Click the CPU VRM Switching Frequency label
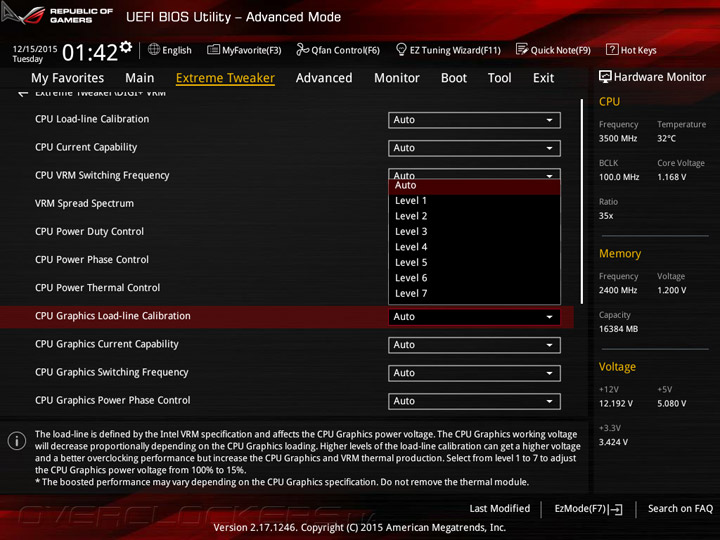This screenshot has width=720, height=540. pos(102,175)
